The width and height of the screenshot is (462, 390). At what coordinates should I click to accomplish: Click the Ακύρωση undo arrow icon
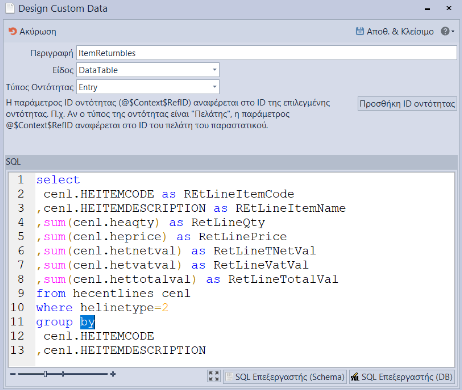[x=12, y=31]
